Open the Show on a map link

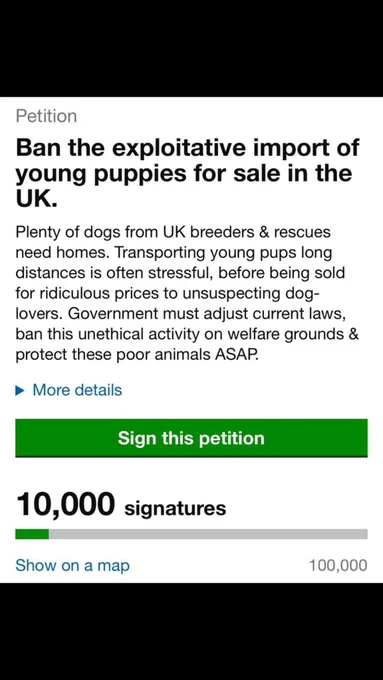[x=72, y=566]
